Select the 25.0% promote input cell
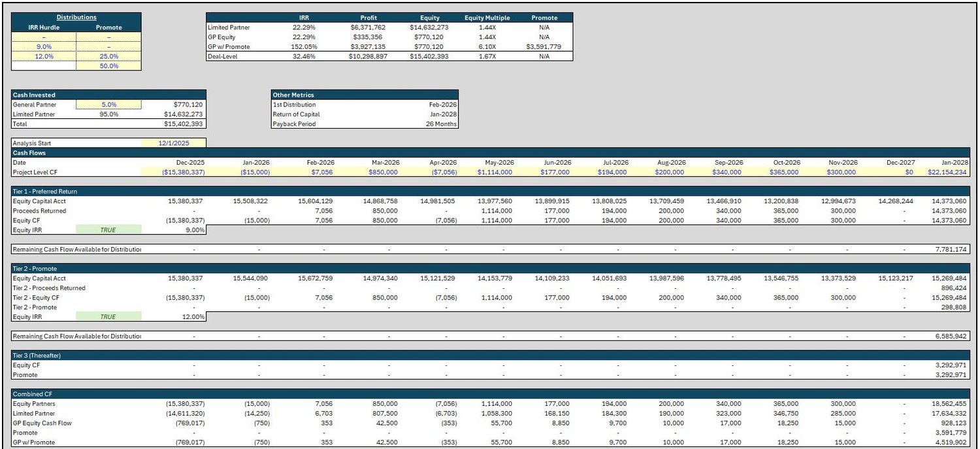The width and height of the screenshot is (980, 449). tap(108, 57)
